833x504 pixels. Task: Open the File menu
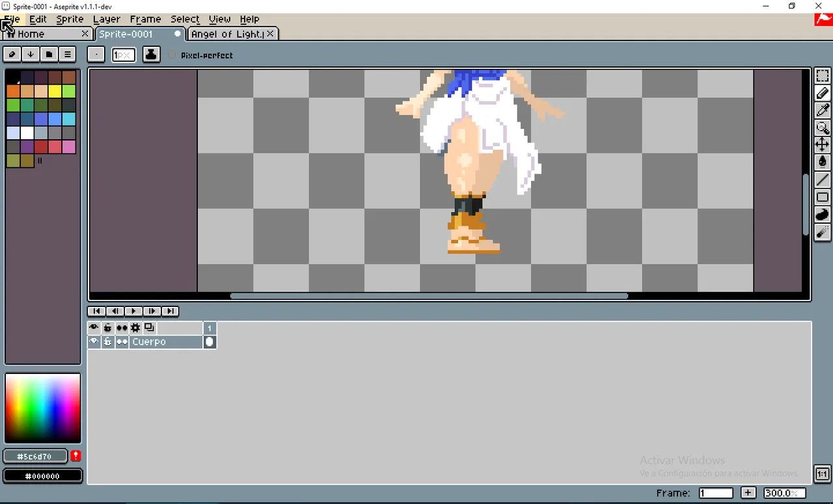[x=12, y=19]
